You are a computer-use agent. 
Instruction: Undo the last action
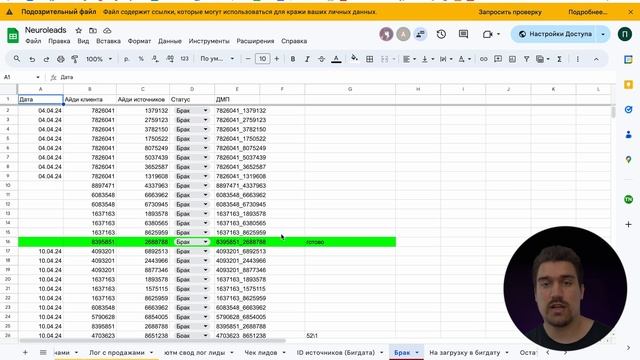pos(32,59)
